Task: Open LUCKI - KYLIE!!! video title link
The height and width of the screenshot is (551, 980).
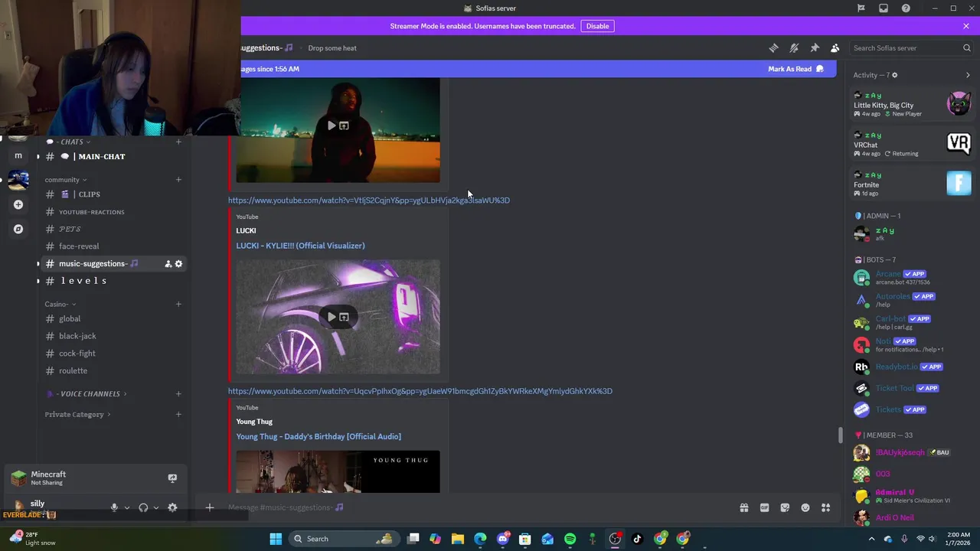Action: click(x=300, y=246)
